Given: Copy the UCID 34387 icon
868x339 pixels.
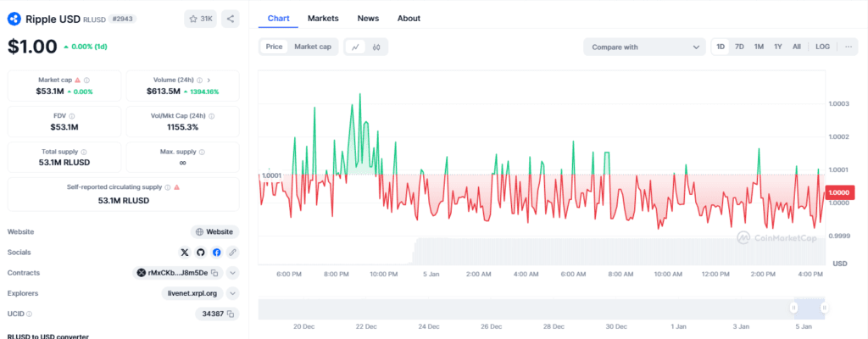Looking at the screenshot, I should (x=231, y=314).
